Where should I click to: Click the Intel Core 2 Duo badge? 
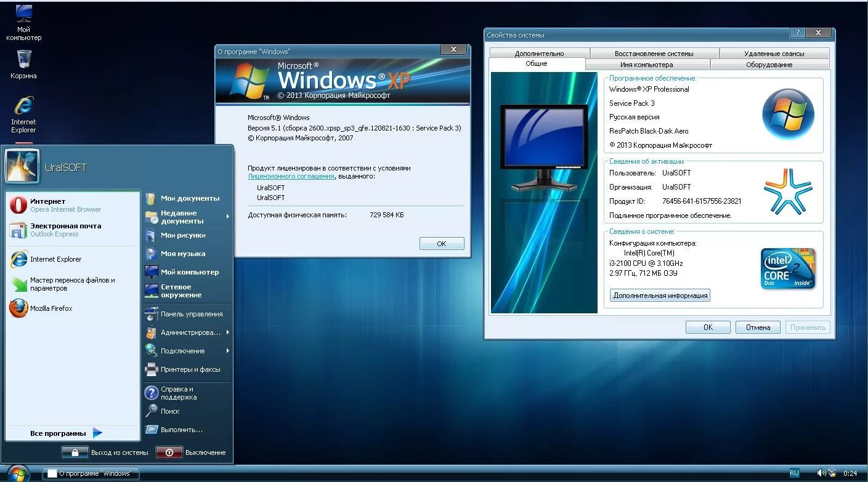tap(788, 269)
